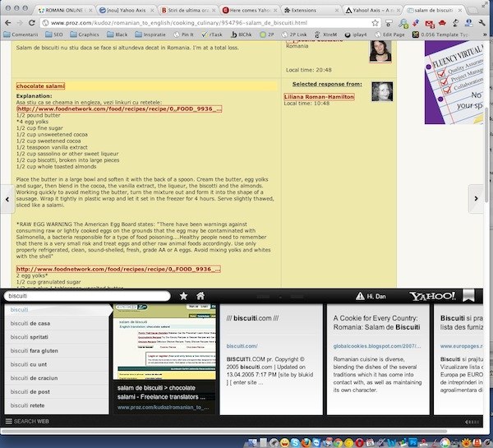Switch to the Here comes Yahoo tab
The width and height of the screenshot is (493, 448).
250,11
